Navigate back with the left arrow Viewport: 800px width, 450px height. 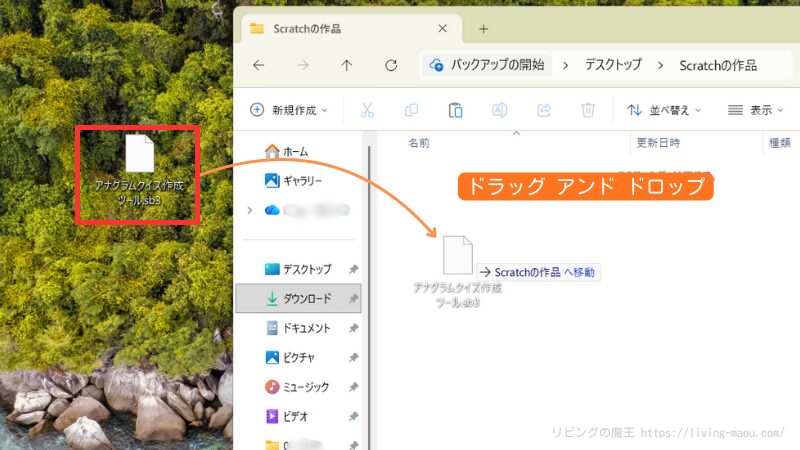pos(259,65)
